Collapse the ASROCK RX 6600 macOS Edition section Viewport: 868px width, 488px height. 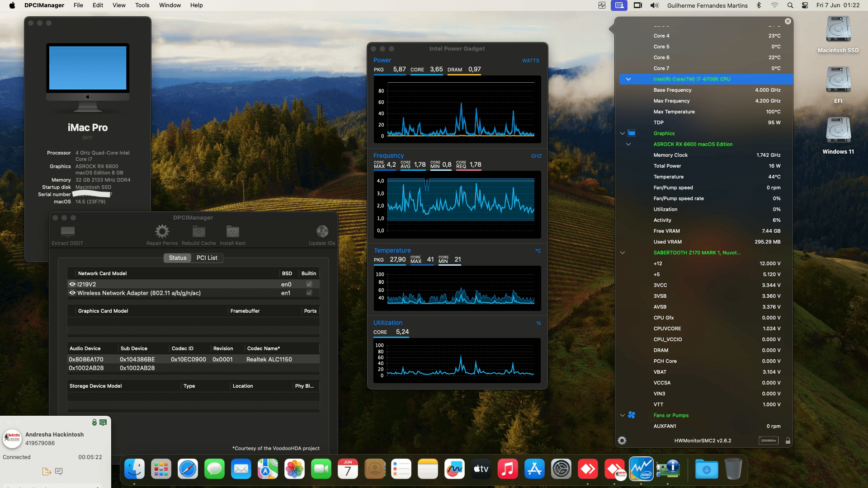tap(629, 144)
